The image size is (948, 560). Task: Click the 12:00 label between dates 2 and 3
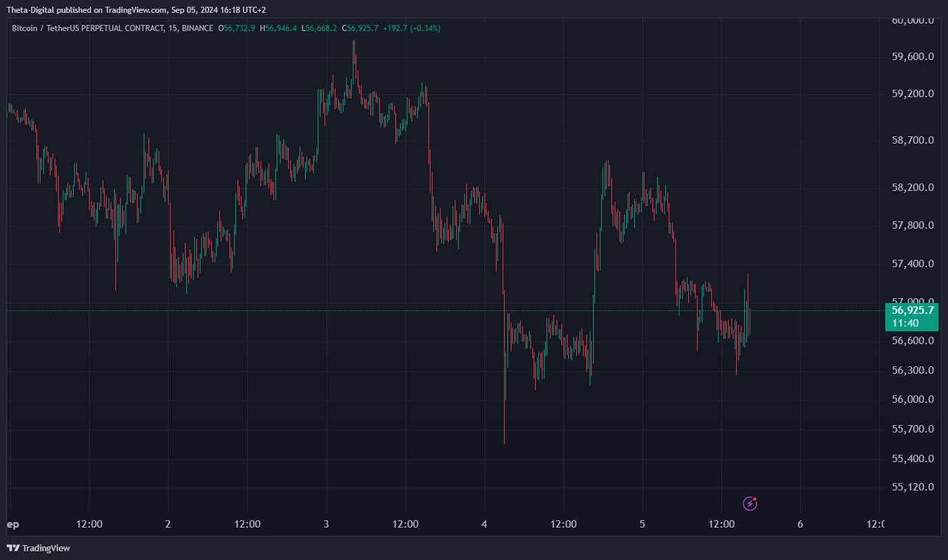pos(247,524)
